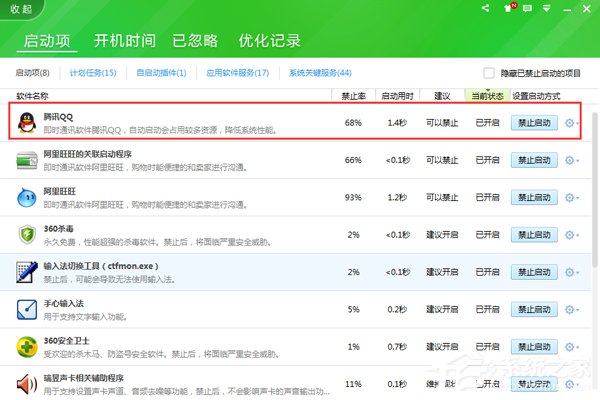Click the vertical scrollbar thumb
Viewport: 600px width, 400px height.
[x=596, y=189]
